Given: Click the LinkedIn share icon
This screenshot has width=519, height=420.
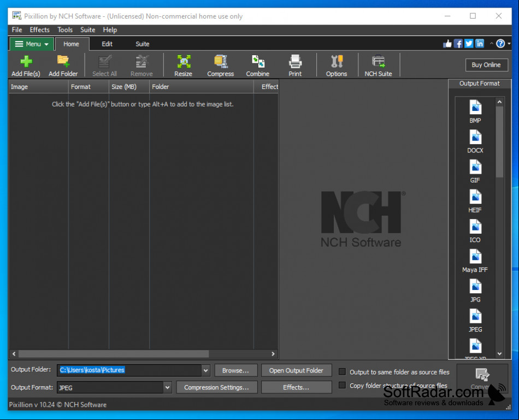Looking at the screenshot, I should point(480,44).
